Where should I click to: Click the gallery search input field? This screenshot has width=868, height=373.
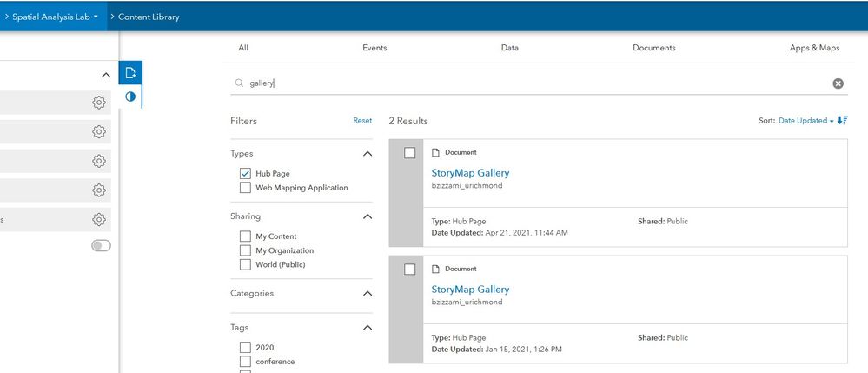(x=521, y=83)
